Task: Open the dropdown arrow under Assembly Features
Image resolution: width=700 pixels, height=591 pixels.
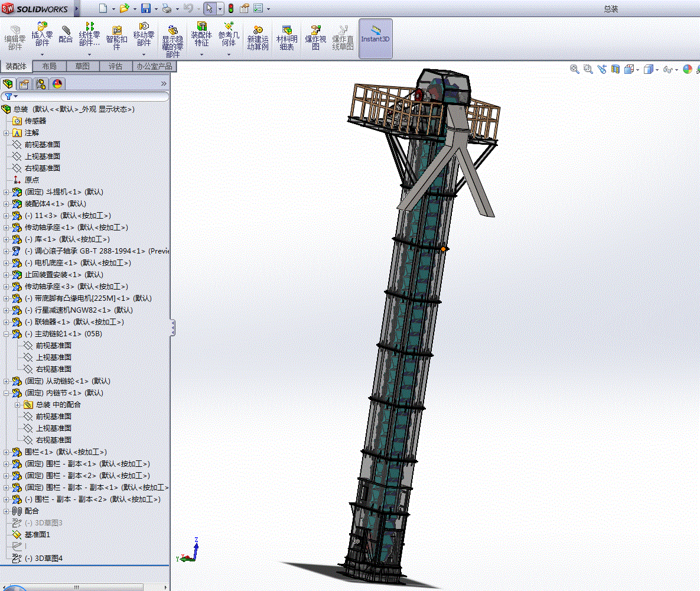Action: click(201, 54)
